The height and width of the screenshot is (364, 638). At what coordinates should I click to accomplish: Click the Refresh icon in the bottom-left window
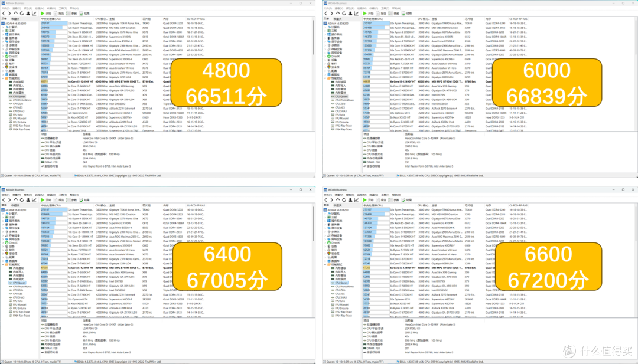tap(22, 200)
